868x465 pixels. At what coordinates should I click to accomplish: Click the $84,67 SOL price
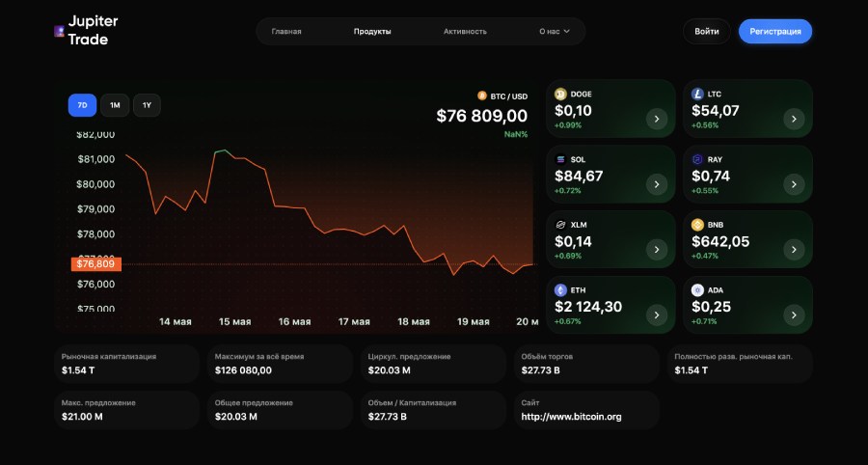(x=579, y=176)
